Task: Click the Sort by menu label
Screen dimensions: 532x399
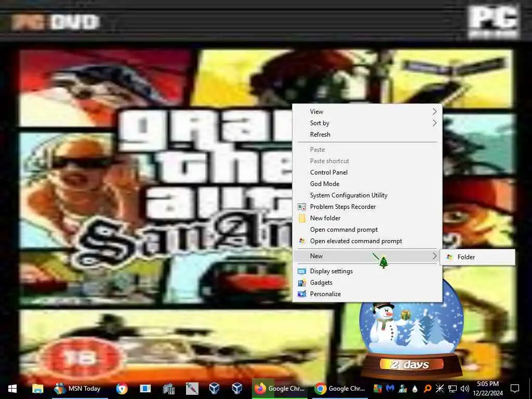Action: [320, 123]
